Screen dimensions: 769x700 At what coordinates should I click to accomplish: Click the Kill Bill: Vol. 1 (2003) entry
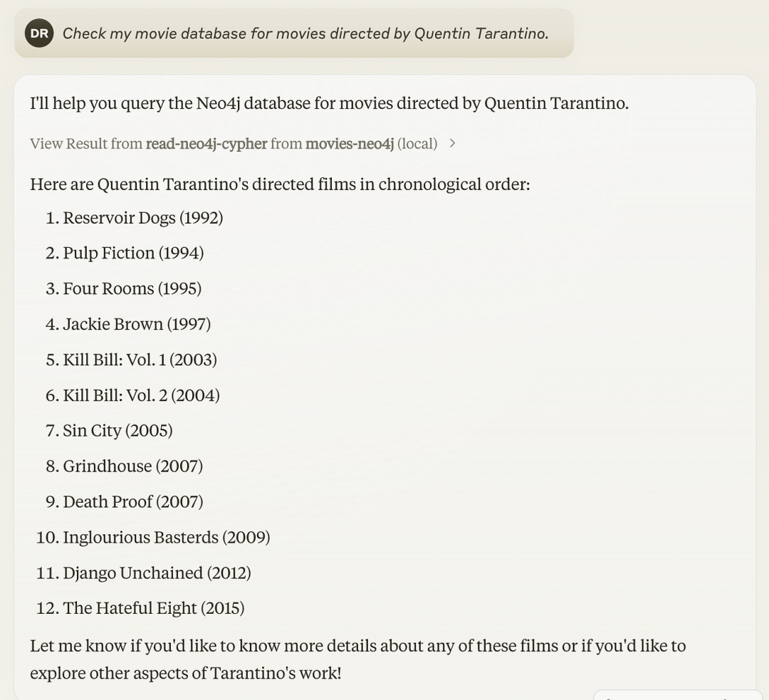pyautogui.click(x=140, y=360)
